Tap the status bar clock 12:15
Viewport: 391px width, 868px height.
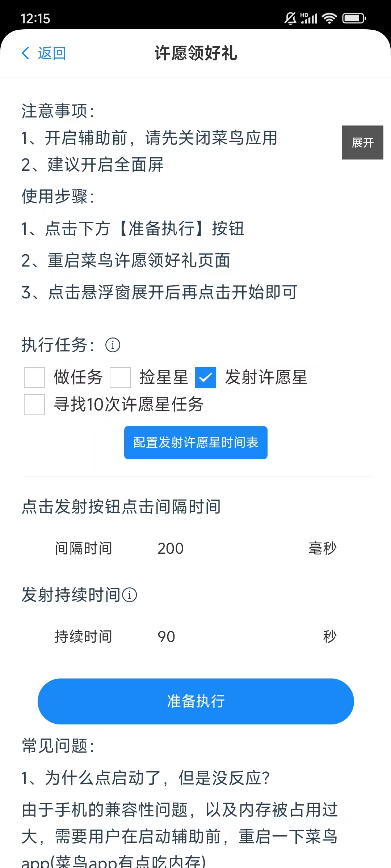point(35,18)
